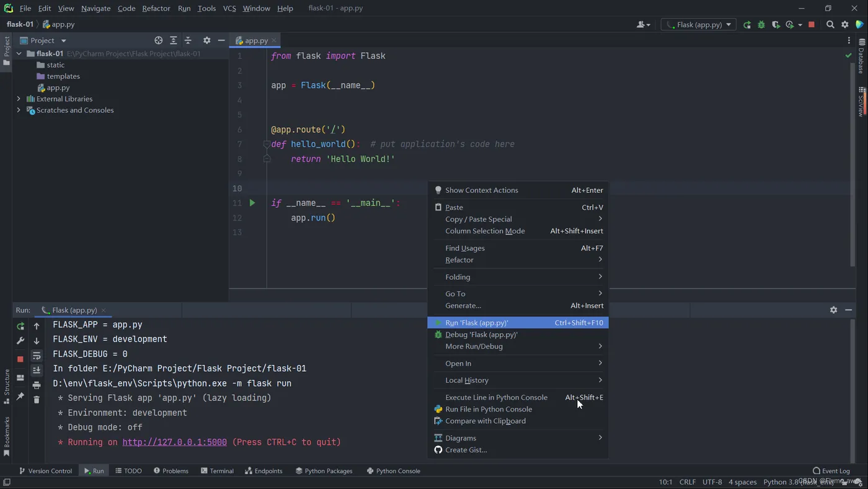This screenshot has height=489, width=868.
Task: Click the UTF-8 encoding in status bar
Action: (x=712, y=482)
